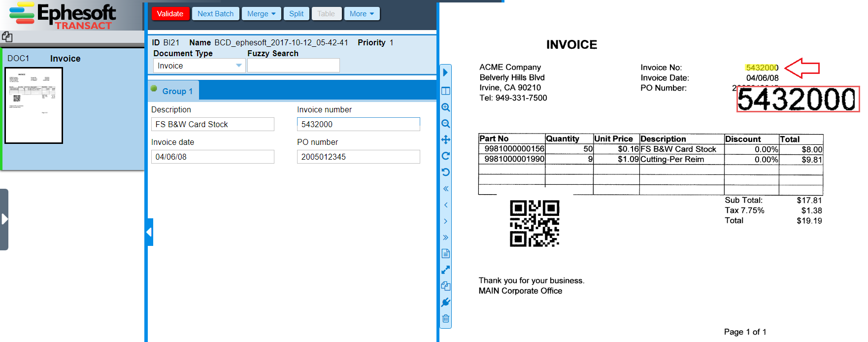Go to the Next Batch

point(215,14)
